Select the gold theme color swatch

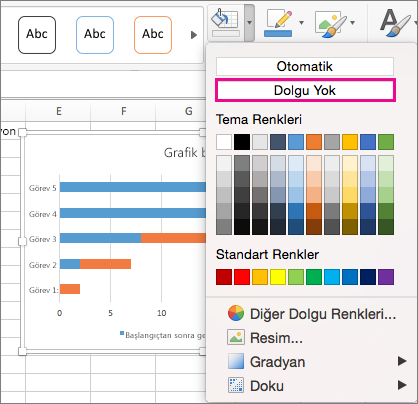pyautogui.click(x=350, y=142)
